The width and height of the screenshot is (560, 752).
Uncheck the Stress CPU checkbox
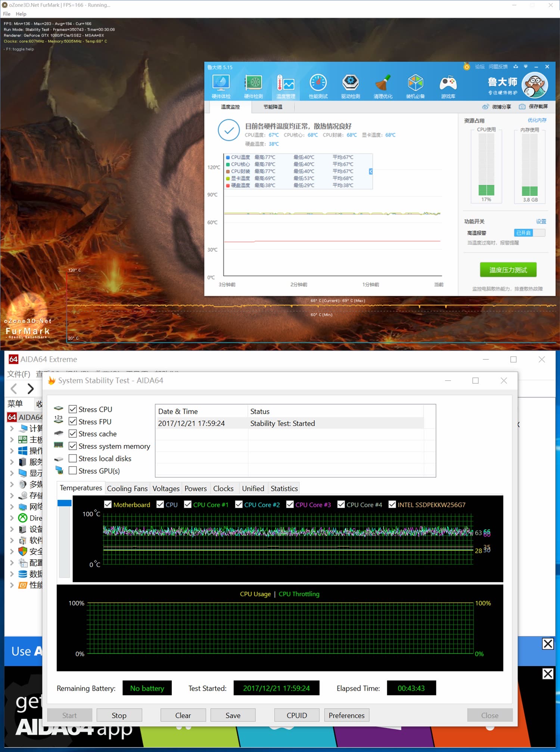click(73, 409)
